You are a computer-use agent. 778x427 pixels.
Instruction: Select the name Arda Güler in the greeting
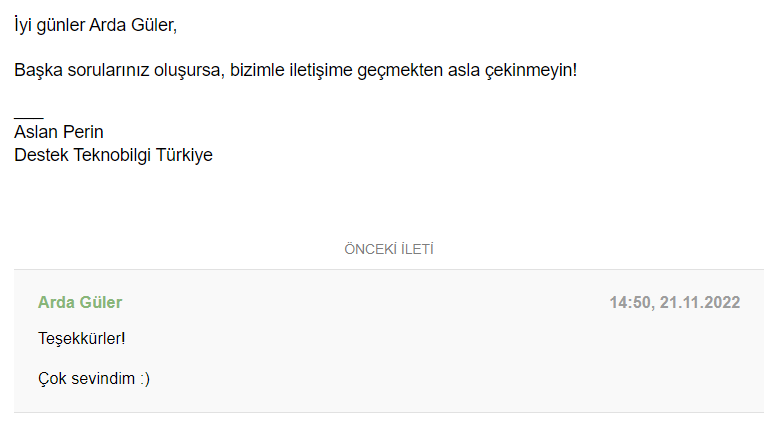point(132,25)
